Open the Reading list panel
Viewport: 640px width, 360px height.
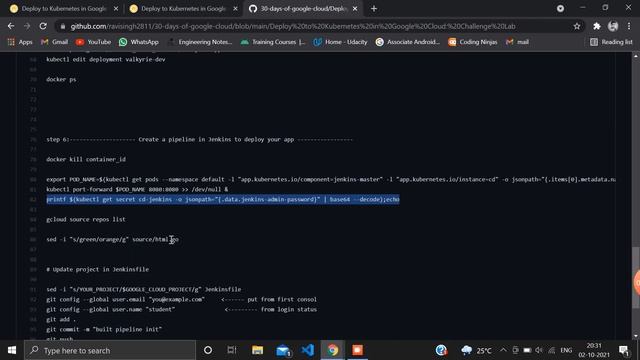pyautogui.click(x=611, y=42)
